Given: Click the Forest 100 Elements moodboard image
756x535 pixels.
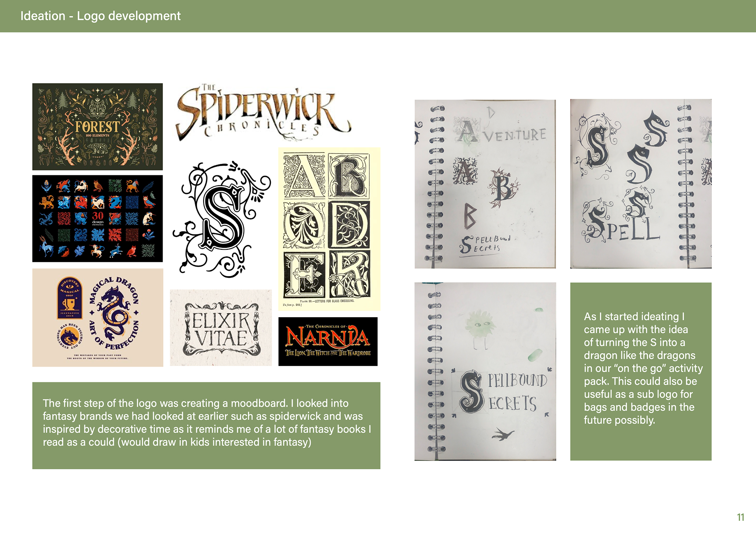Looking at the screenshot, I should 97,126.
